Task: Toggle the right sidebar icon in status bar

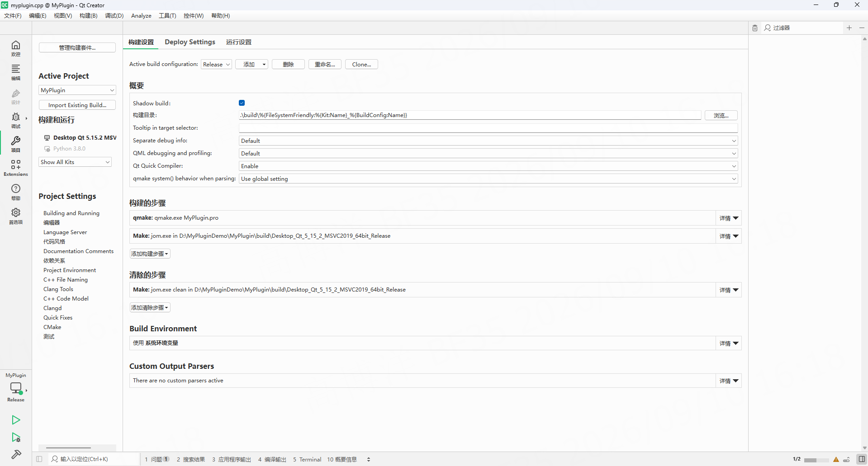Action: click(862, 459)
